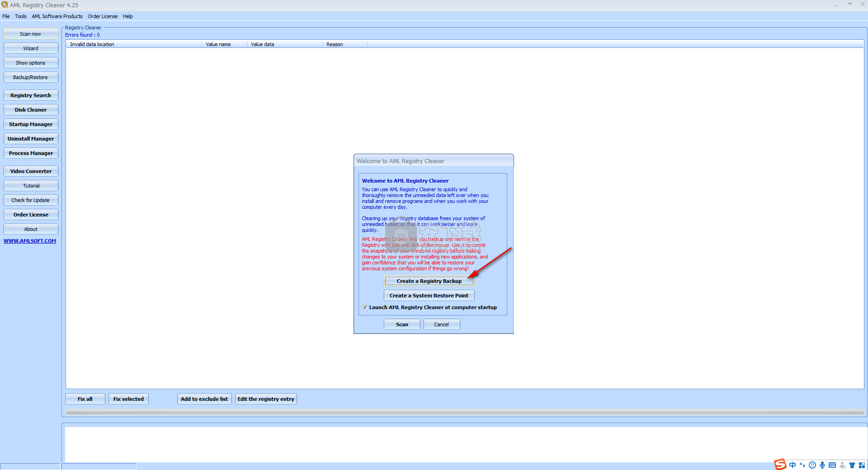Viewport: 868px width, 470px height.
Task: Open the soft keyboard icon in IME bar
Action: (x=832, y=465)
